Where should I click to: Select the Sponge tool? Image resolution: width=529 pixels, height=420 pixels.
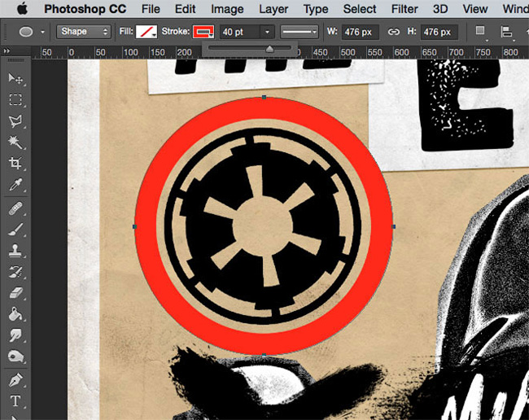tap(15, 357)
